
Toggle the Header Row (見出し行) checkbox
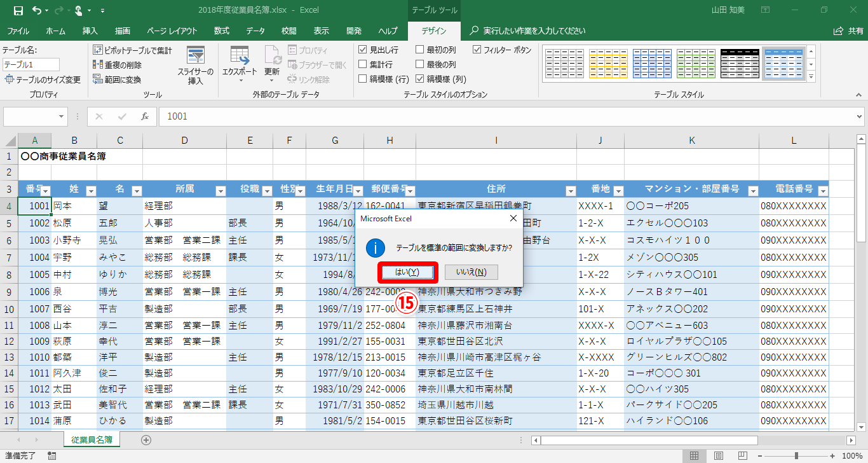363,50
